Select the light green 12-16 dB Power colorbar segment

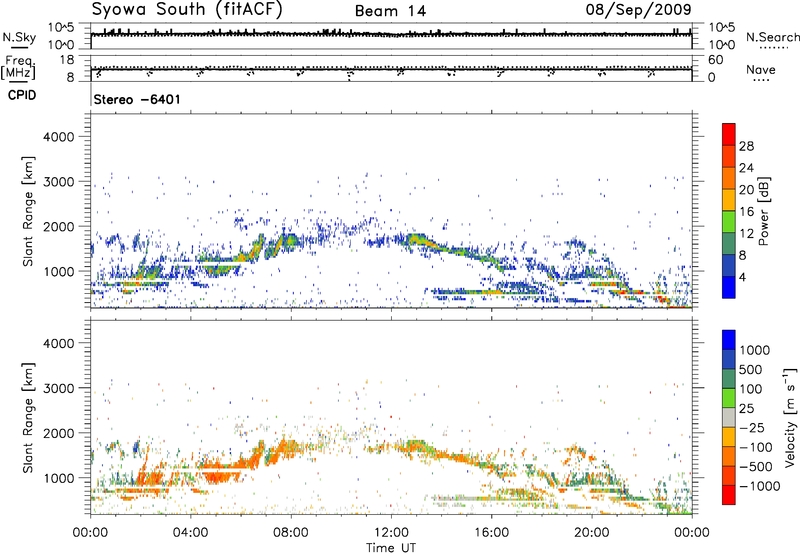pos(729,222)
